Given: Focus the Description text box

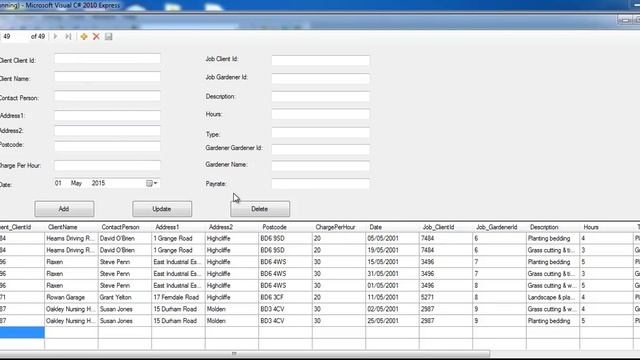Looking at the screenshot, I should [x=320, y=96].
